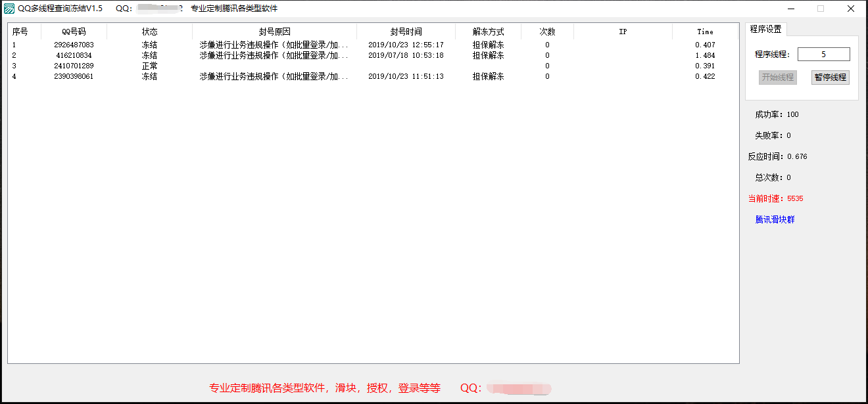Sort the list by Time column header

coord(705,31)
